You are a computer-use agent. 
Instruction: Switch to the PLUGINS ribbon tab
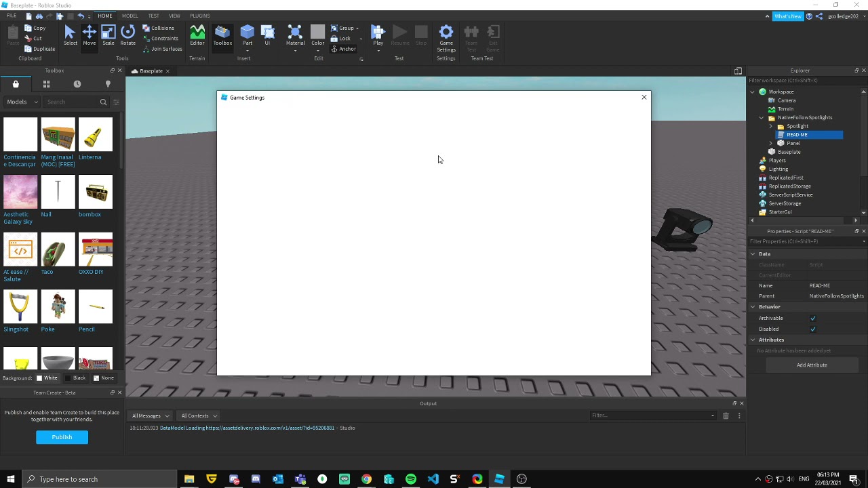coord(200,16)
